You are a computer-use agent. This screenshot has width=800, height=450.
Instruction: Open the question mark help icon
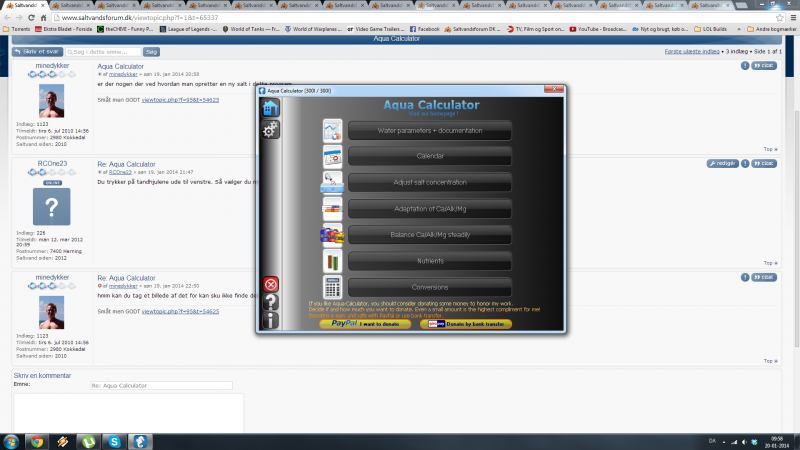(270, 302)
